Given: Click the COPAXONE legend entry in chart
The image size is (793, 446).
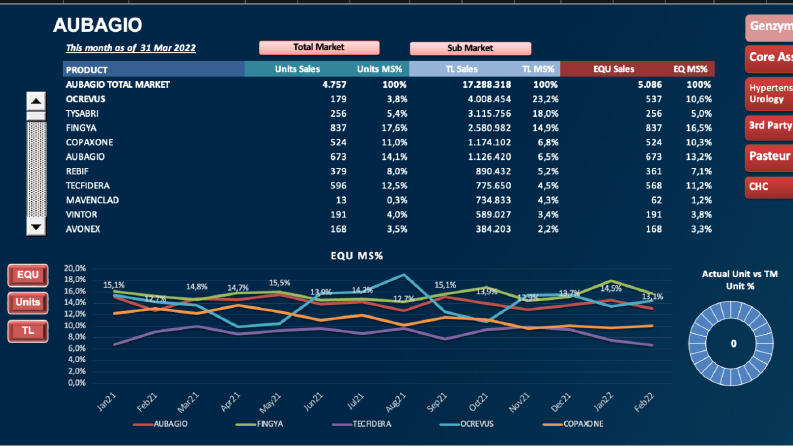Looking at the screenshot, I should point(572,424).
